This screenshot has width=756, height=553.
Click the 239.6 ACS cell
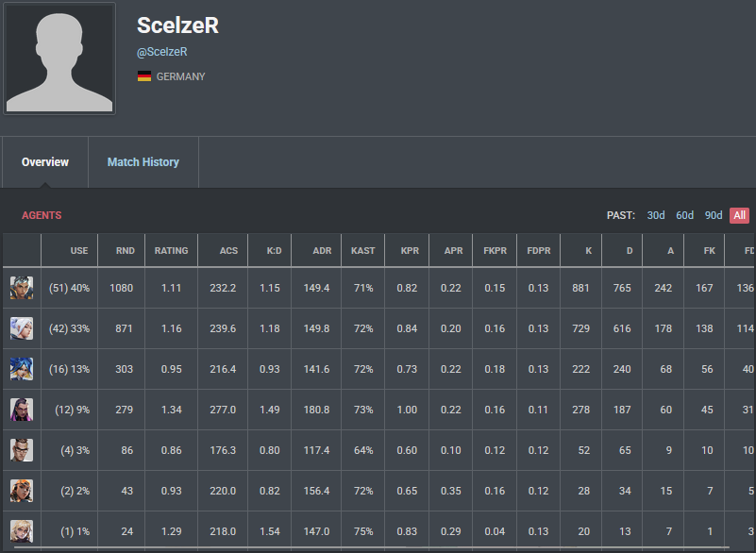tap(223, 328)
